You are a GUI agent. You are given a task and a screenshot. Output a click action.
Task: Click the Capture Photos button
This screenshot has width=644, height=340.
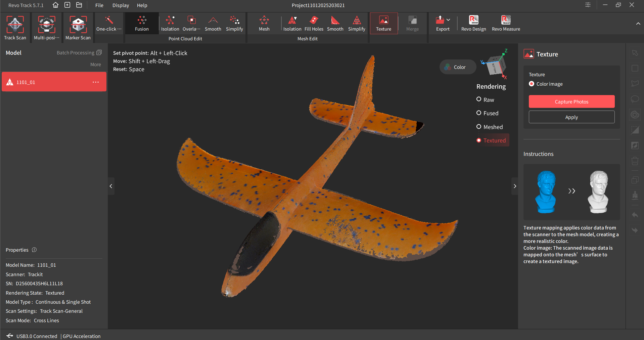(x=571, y=101)
